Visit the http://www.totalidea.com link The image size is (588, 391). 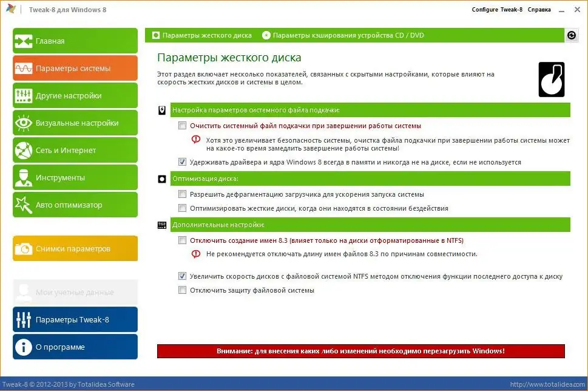click(x=547, y=384)
